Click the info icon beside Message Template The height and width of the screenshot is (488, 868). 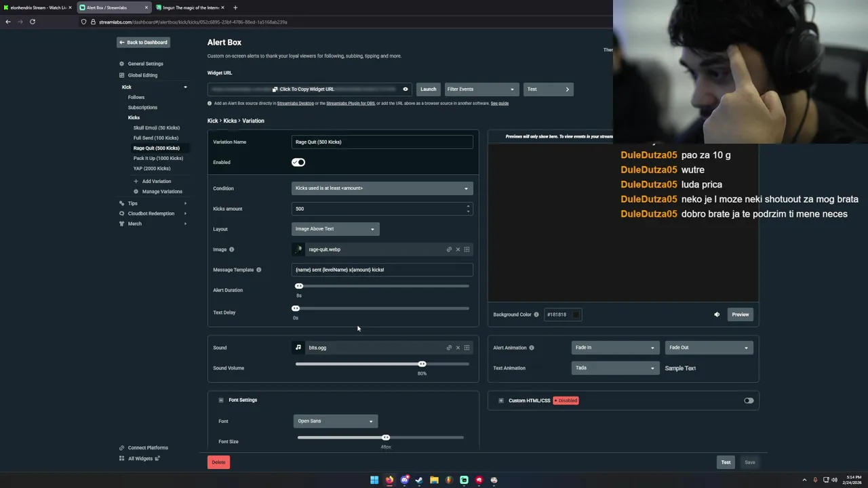tap(258, 270)
